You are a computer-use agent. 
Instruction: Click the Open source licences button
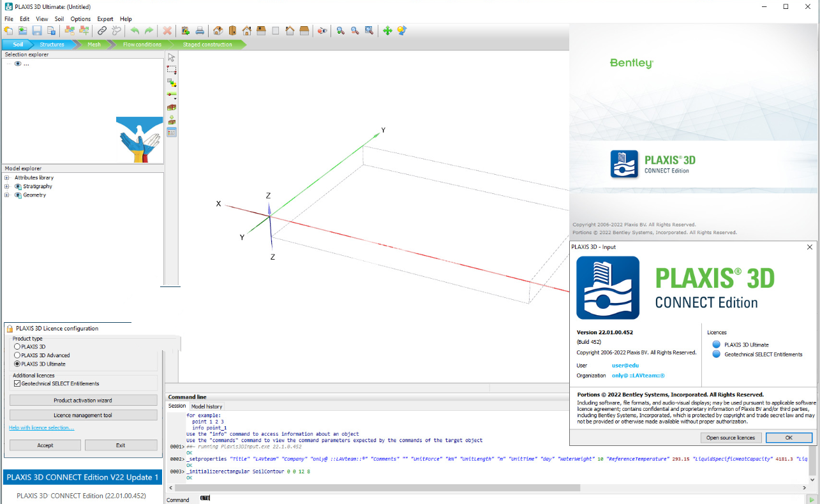pos(730,438)
